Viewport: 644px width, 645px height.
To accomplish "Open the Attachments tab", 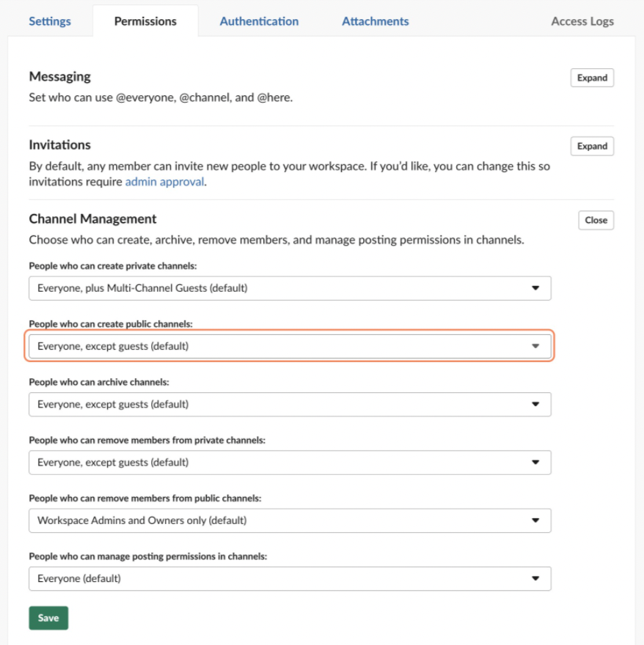I will coord(375,21).
